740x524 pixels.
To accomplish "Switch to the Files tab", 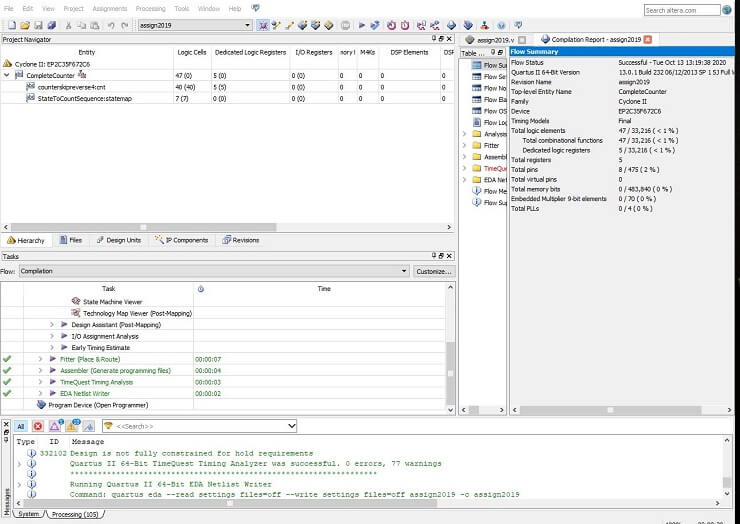I will click(x=70, y=240).
